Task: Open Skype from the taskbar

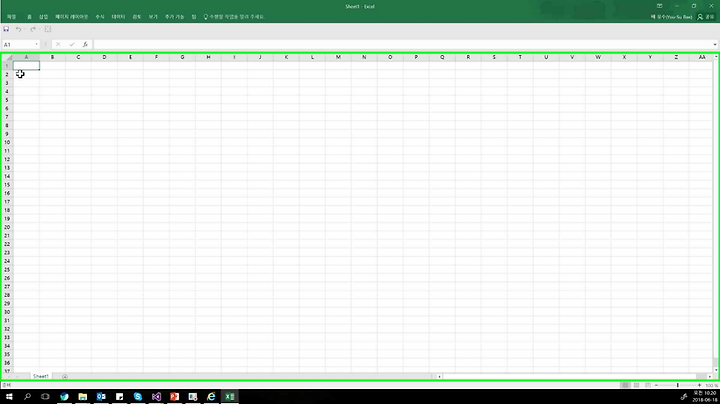Action: [138, 396]
